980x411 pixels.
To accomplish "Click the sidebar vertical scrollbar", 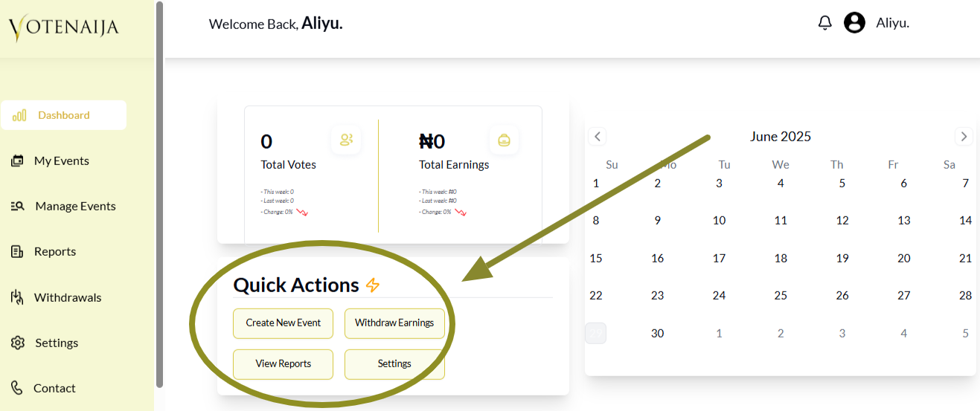I will tap(159, 193).
